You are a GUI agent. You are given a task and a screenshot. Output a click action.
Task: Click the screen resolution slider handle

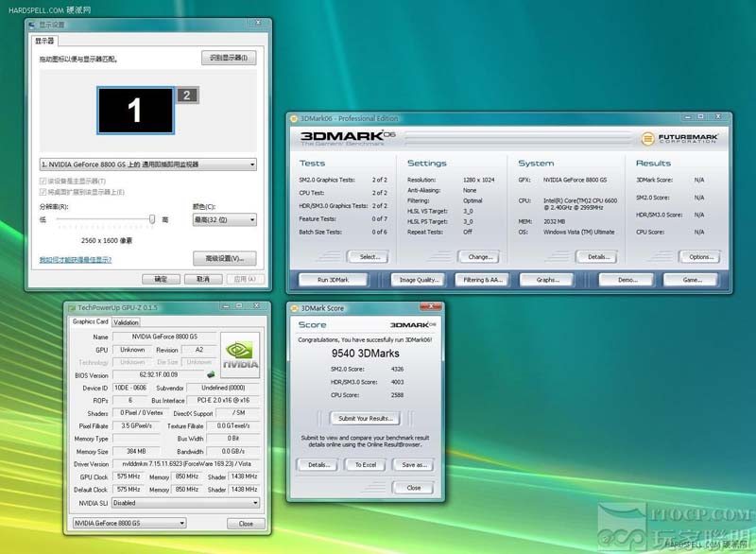152,218
